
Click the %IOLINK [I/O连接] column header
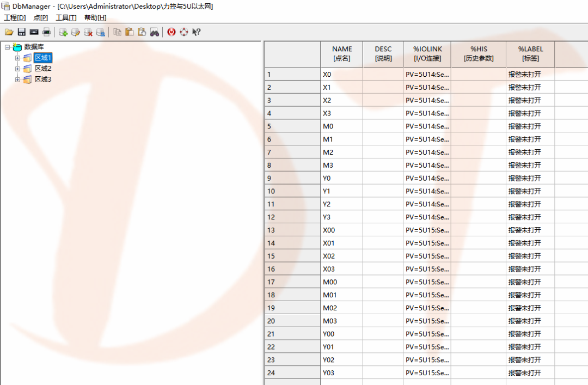tap(427, 54)
